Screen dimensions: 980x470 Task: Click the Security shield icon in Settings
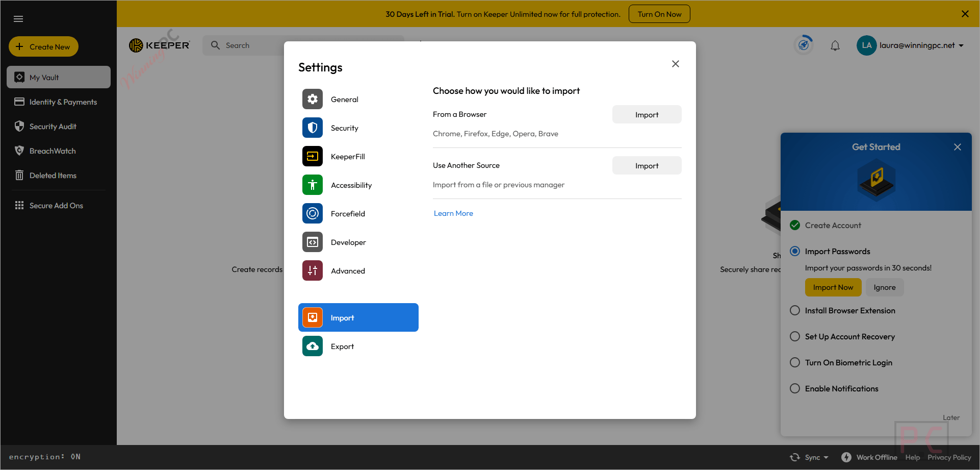click(313, 128)
